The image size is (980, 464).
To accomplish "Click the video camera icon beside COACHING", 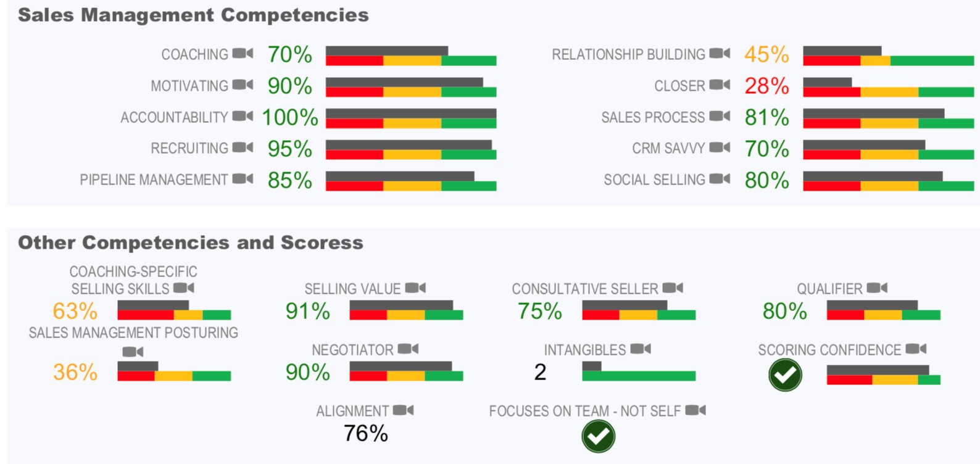I will click(243, 54).
